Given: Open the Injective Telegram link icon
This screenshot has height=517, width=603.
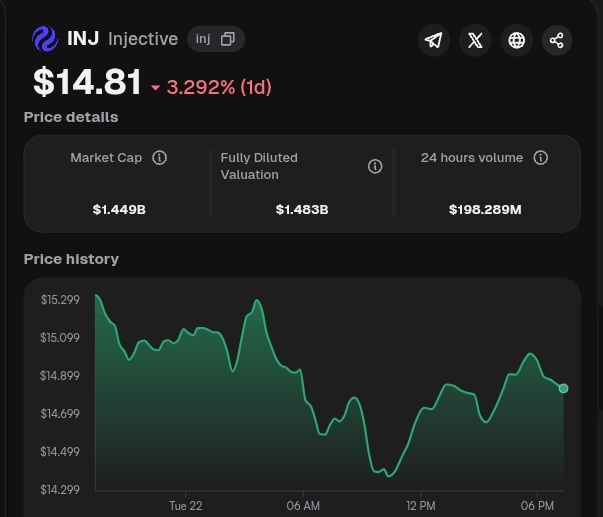Looking at the screenshot, I should pyautogui.click(x=434, y=40).
